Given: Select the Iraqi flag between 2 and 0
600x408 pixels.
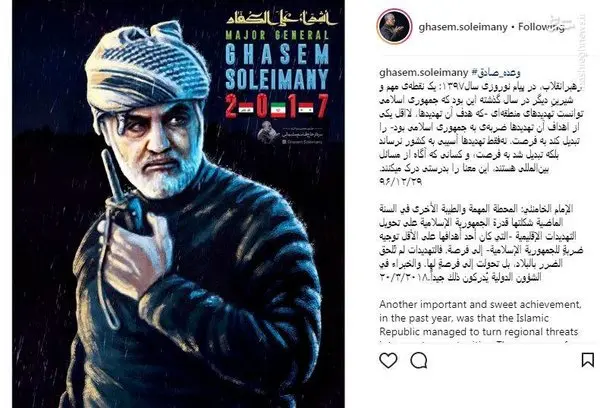Looking at the screenshot, I should pos(245,109).
